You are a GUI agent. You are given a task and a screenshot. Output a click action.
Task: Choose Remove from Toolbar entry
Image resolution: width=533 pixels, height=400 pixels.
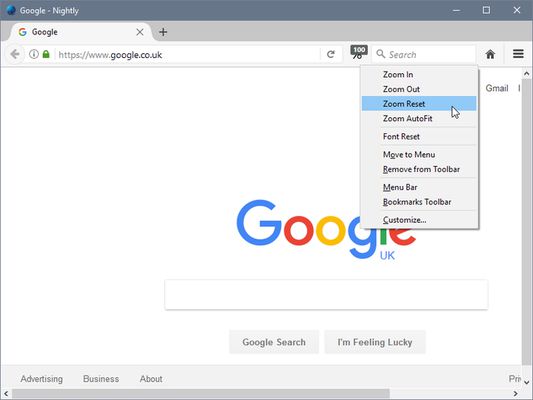pyautogui.click(x=419, y=169)
